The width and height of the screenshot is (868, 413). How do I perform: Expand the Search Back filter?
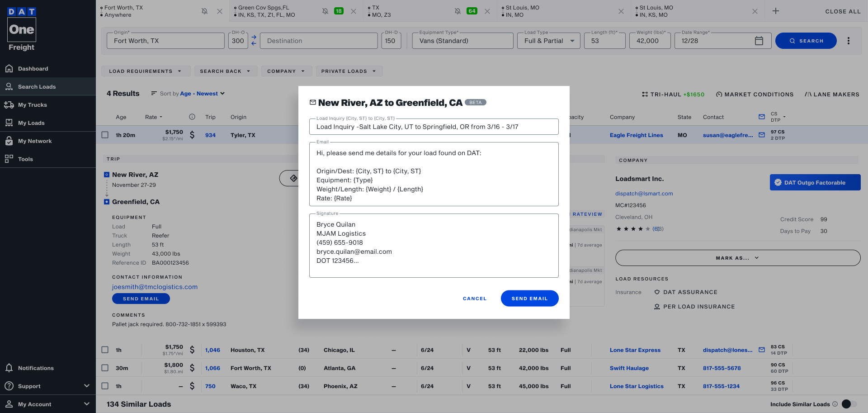pos(226,71)
